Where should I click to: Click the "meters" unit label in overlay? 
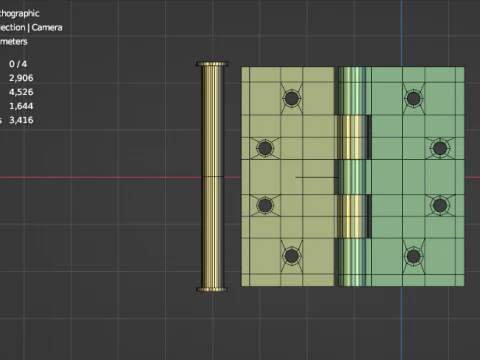13,42
